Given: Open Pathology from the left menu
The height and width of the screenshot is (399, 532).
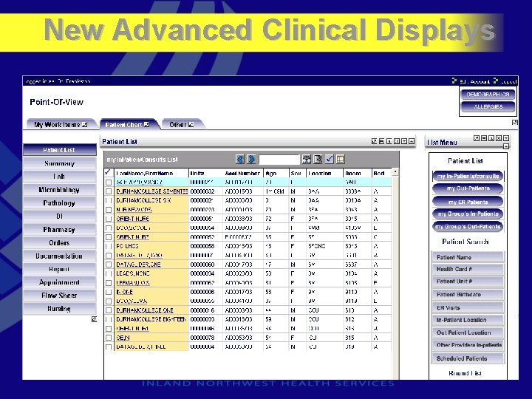Looking at the screenshot, I should coord(59,203).
